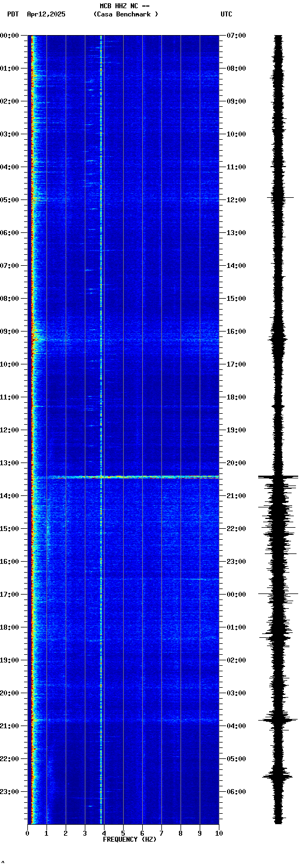Click the frequency axis label '7'
Viewport: 302px width, 868px height.
point(161,833)
